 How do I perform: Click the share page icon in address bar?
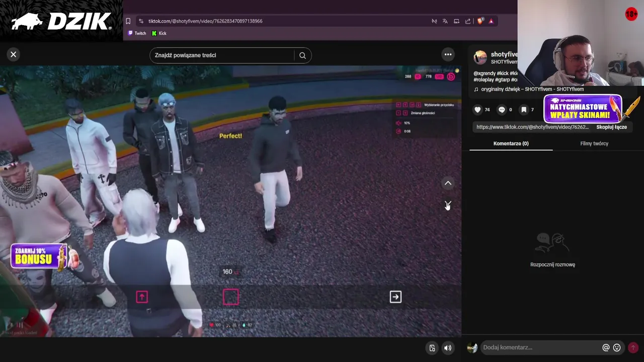tap(468, 21)
